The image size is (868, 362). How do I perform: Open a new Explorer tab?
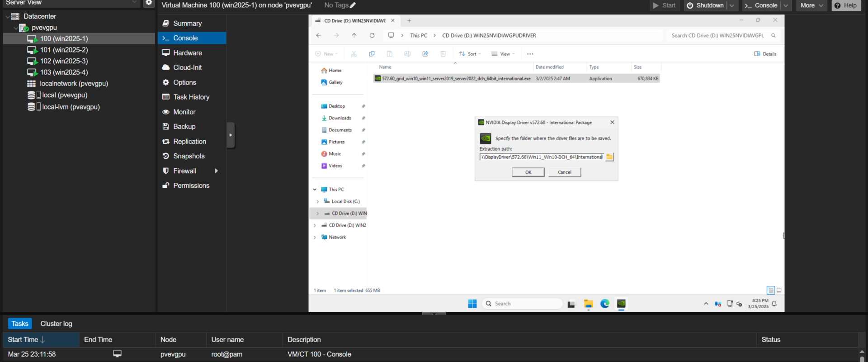tap(409, 21)
